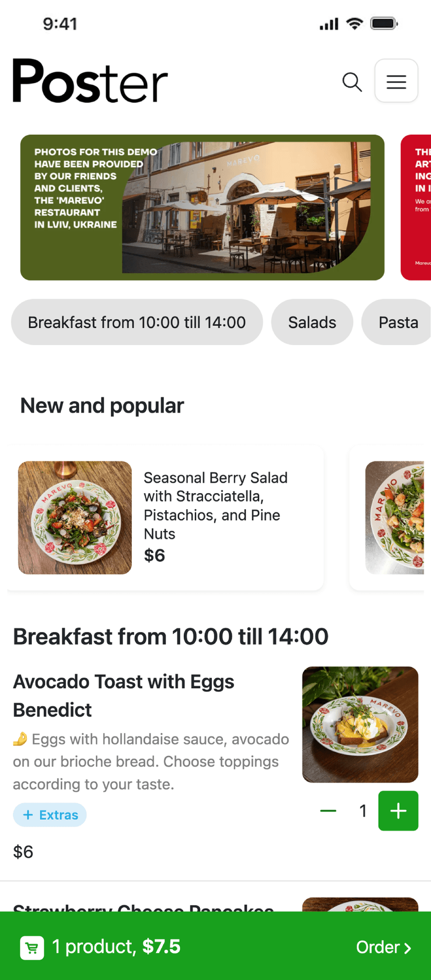431x980 pixels.
Task: Open Seasonal Berry Salad photo
Action: pos(75,517)
